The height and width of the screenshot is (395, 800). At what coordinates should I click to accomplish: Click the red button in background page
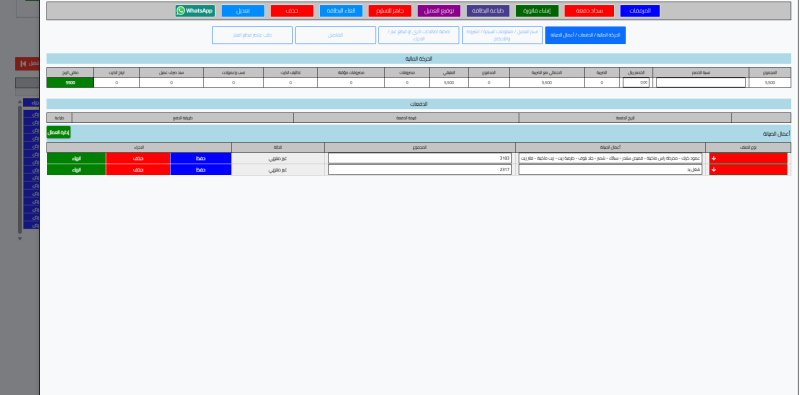(x=28, y=64)
